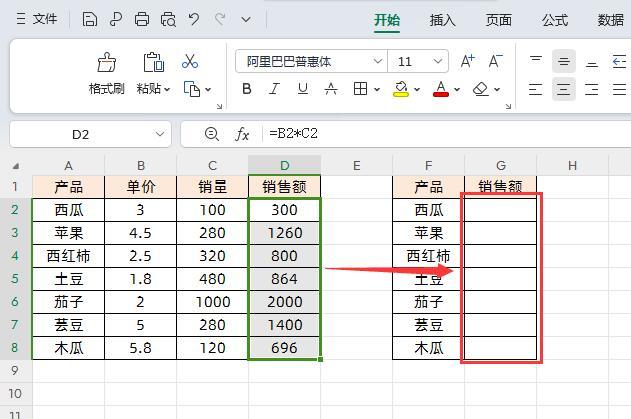The width and height of the screenshot is (631, 419).
Task: Expand the font size 11 dropdown
Action: tap(439, 62)
